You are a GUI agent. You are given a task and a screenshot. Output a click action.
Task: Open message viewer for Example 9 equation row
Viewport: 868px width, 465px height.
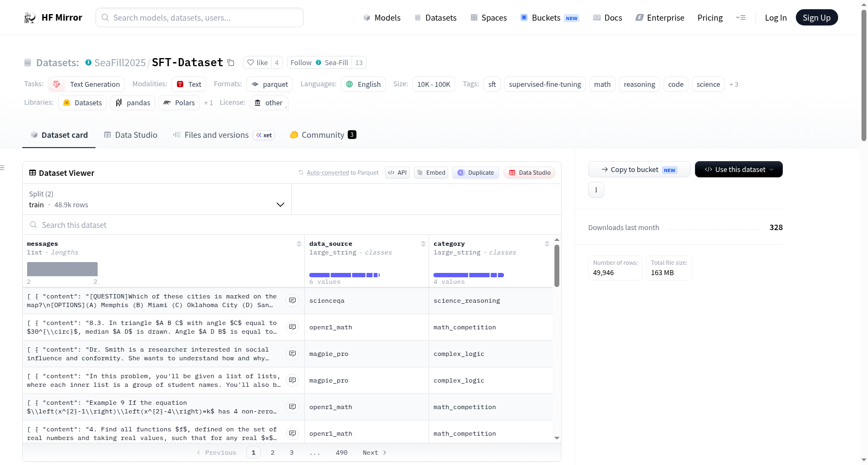pos(292,407)
